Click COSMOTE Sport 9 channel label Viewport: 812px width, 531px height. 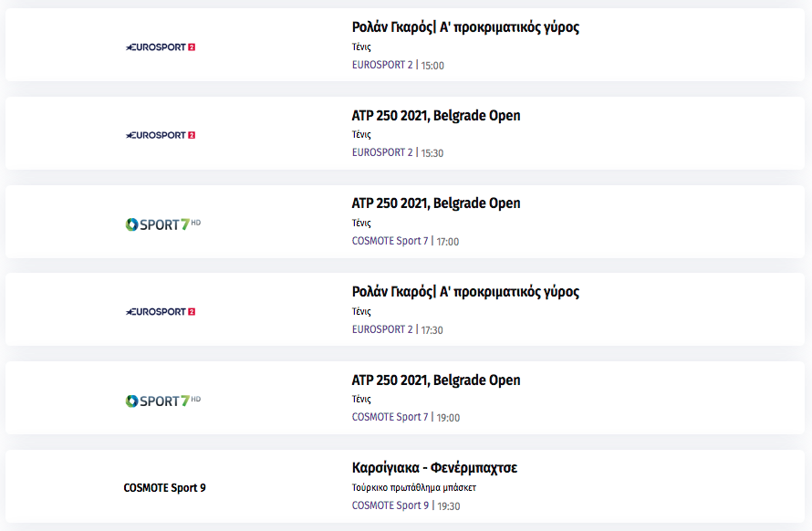(164, 488)
